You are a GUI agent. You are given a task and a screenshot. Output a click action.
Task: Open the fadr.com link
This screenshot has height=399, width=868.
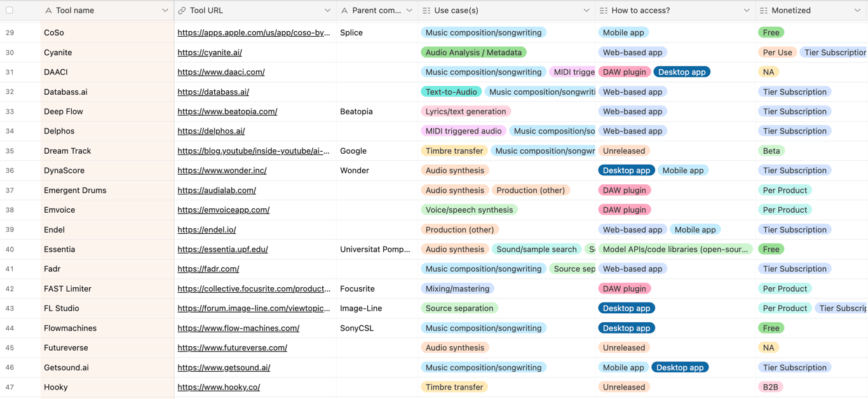click(x=208, y=269)
